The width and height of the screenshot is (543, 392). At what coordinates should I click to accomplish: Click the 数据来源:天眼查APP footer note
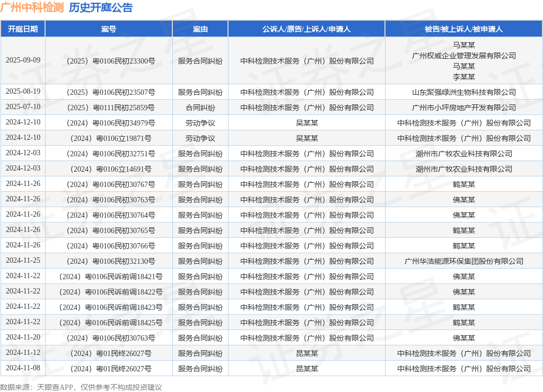click(x=81, y=387)
